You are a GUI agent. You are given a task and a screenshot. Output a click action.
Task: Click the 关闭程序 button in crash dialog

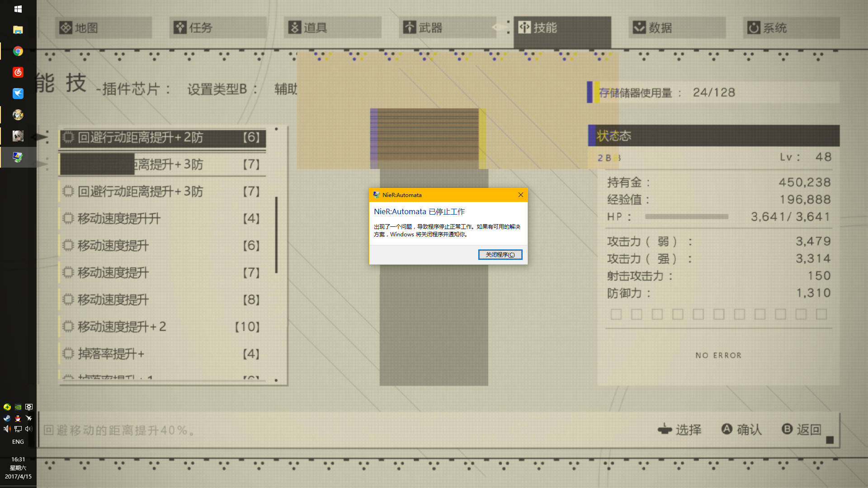pos(500,254)
